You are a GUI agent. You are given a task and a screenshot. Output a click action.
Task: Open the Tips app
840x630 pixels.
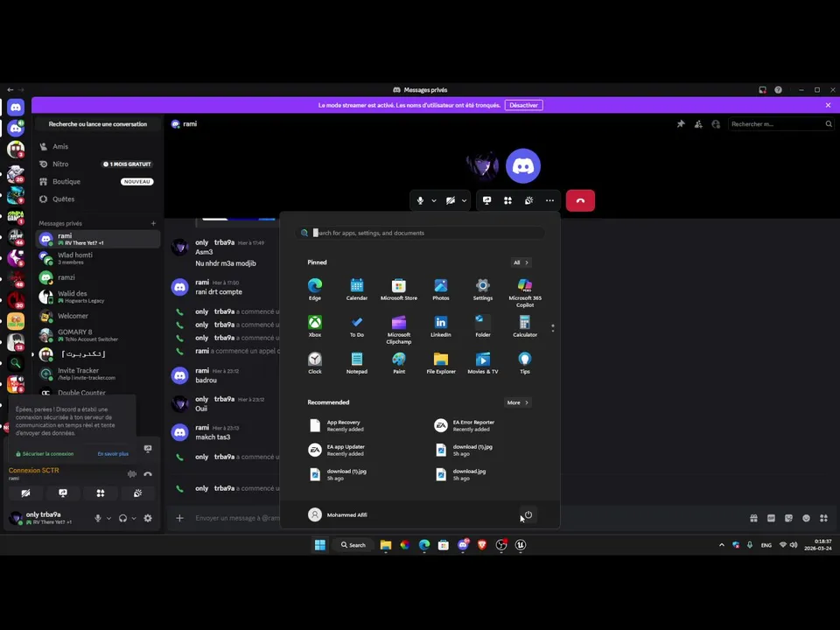point(525,362)
